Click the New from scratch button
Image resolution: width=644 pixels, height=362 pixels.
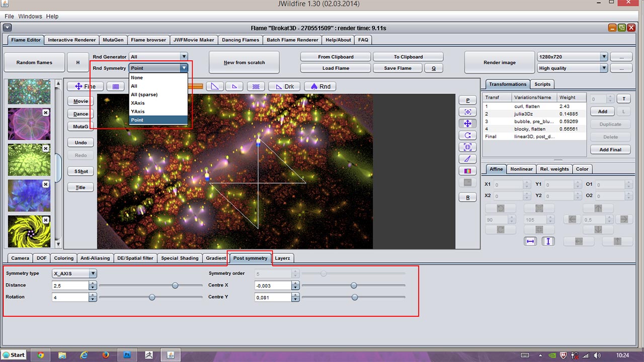244,62
